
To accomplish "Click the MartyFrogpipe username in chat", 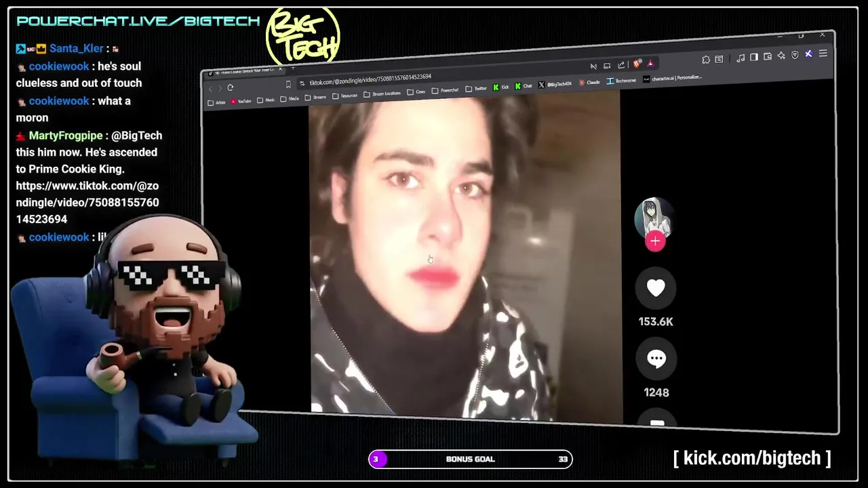I will (x=66, y=136).
